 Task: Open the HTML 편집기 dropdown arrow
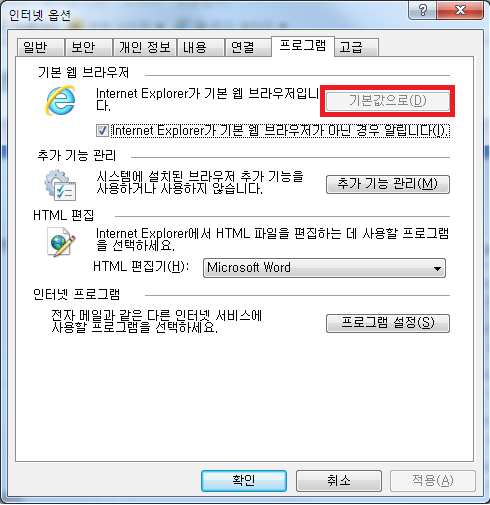tap(437, 268)
